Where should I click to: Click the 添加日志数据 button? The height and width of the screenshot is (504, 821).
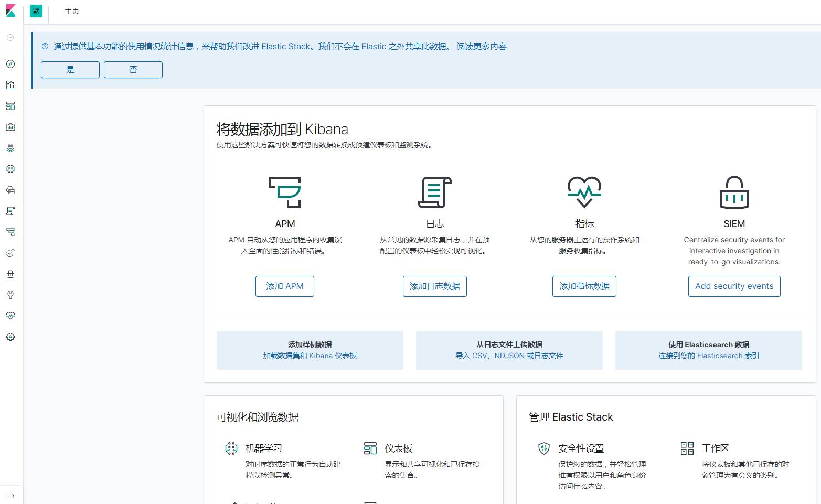click(x=435, y=286)
